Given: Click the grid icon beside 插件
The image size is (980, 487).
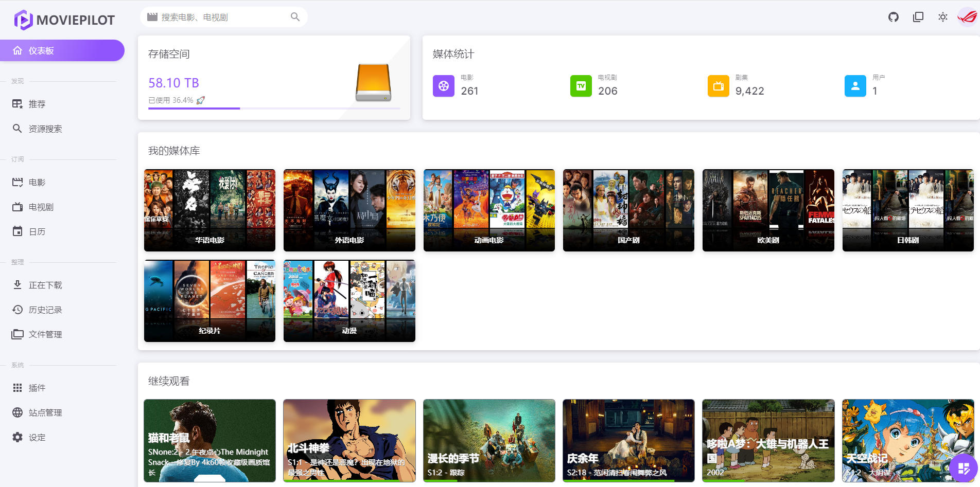Looking at the screenshot, I should pos(17,388).
